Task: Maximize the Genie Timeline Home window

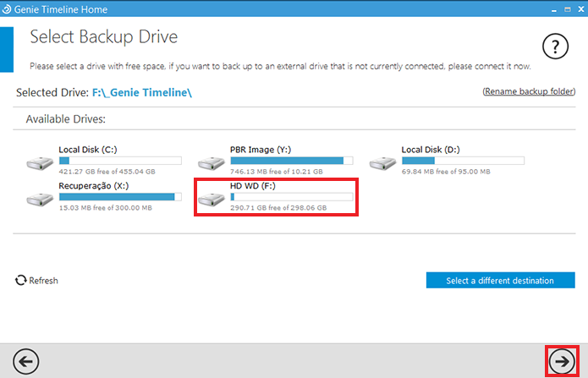Action: pyautogui.click(x=568, y=9)
